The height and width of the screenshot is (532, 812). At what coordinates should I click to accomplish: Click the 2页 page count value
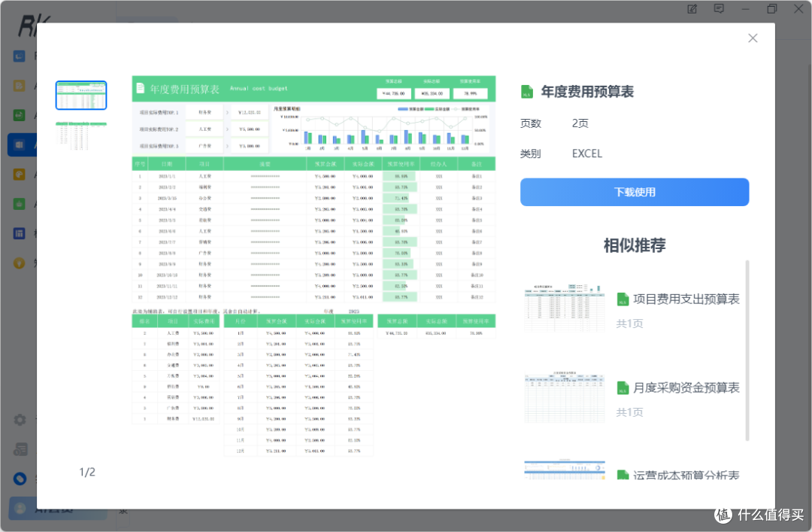(x=580, y=123)
